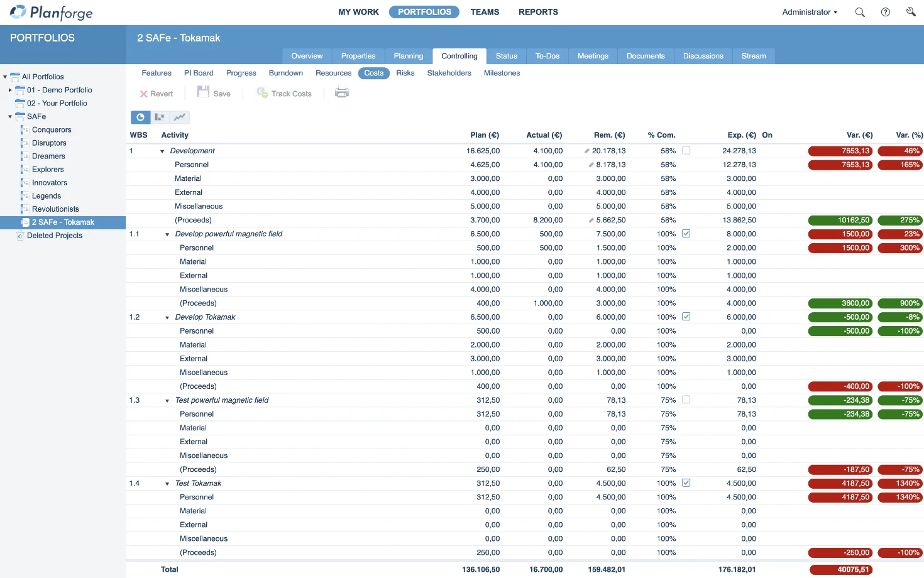Click the Innovators project icon
This screenshot has height=578, width=924.
click(x=25, y=183)
